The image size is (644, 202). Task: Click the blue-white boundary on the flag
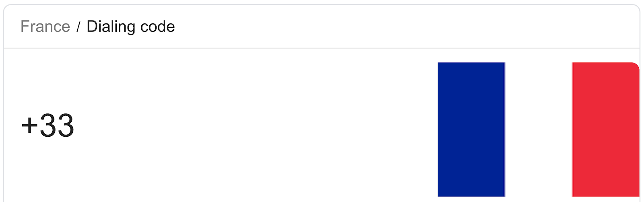tap(505, 129)
